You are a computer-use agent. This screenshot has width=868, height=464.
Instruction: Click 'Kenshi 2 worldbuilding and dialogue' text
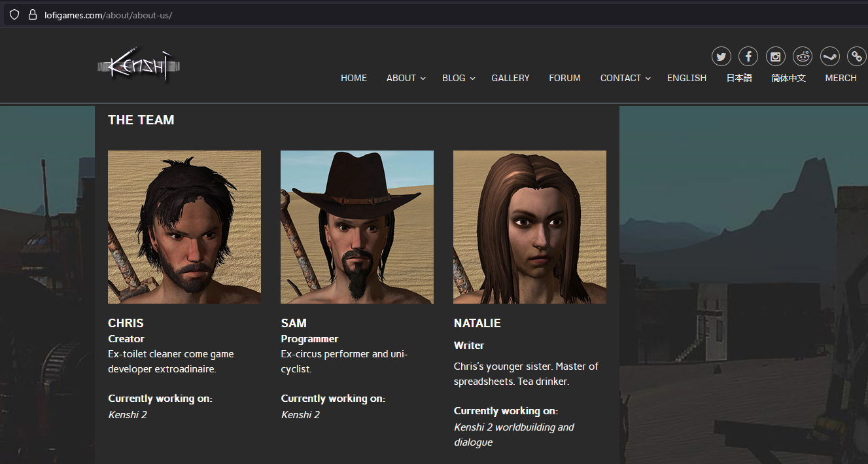pos(514,435)
